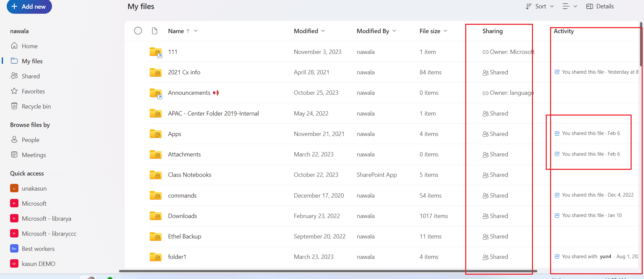
Task: Click the Sort arrows icon in the toolbar
Action: coord(528,6)
